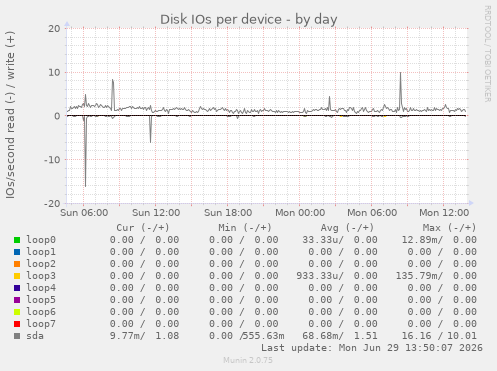
Task: Click the y-axis label -20
Action: (52, 203)
